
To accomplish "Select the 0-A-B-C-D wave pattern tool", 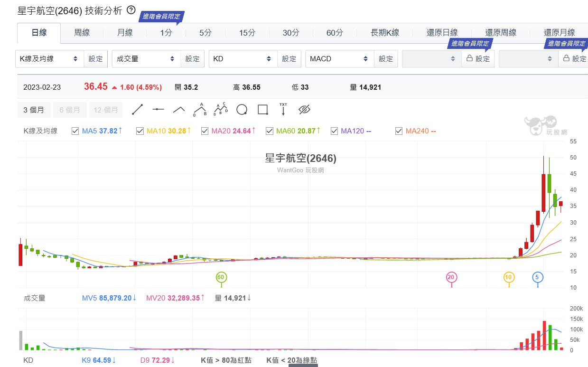I will 221,110.
